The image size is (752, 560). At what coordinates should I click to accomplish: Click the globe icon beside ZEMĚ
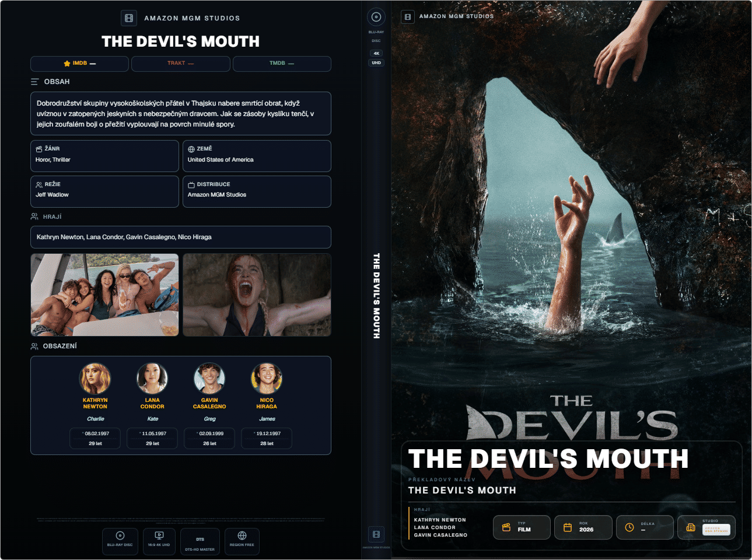(x=191, y=149)
